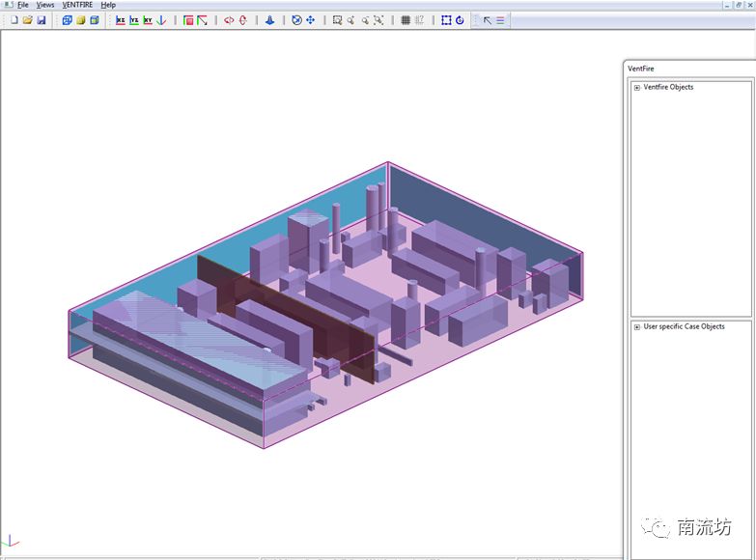Toggle the grid display icon
Image resolution: width=756 pixels, height=560 pixels.
point(406,20)
